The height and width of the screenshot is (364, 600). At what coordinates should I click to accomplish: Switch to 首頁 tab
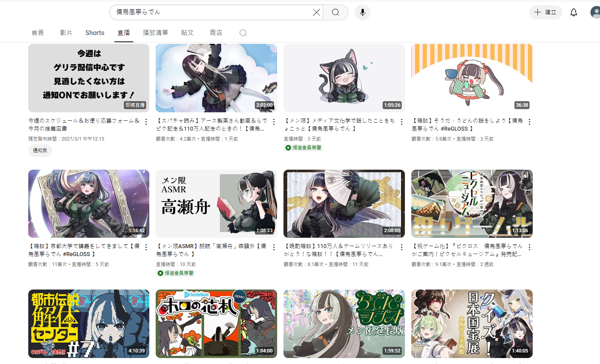click(38, 33)
